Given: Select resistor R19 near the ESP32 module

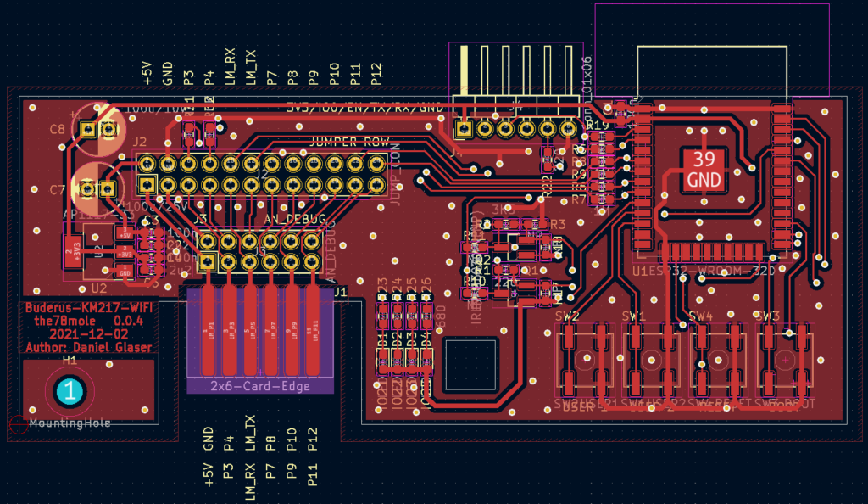Looking at the screenshot, I should pyautogui.click(x=598, y=126).
